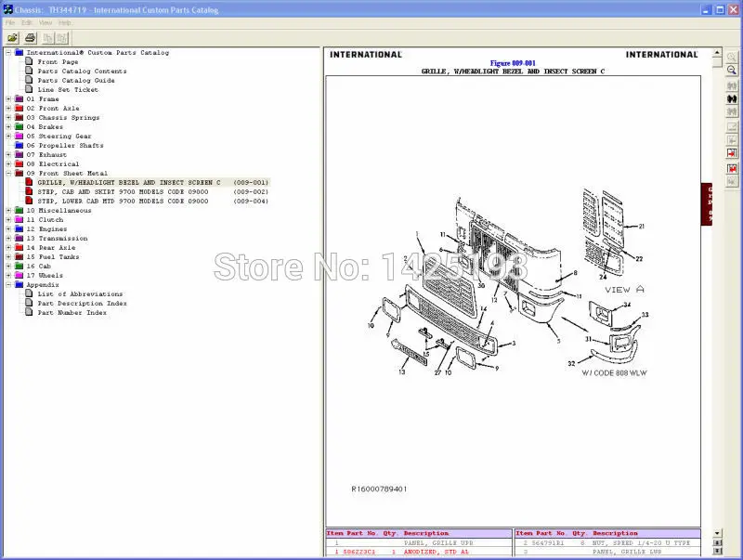Click the red page-arrow icon on right toolbar
The height and width of the screenshot is (560, 743).
[733, 151]
